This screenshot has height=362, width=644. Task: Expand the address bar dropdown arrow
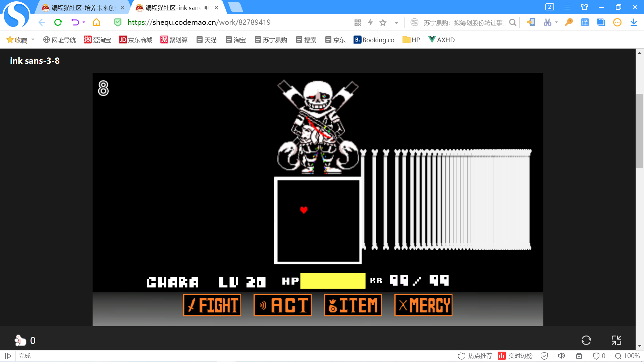click(396, 23)
